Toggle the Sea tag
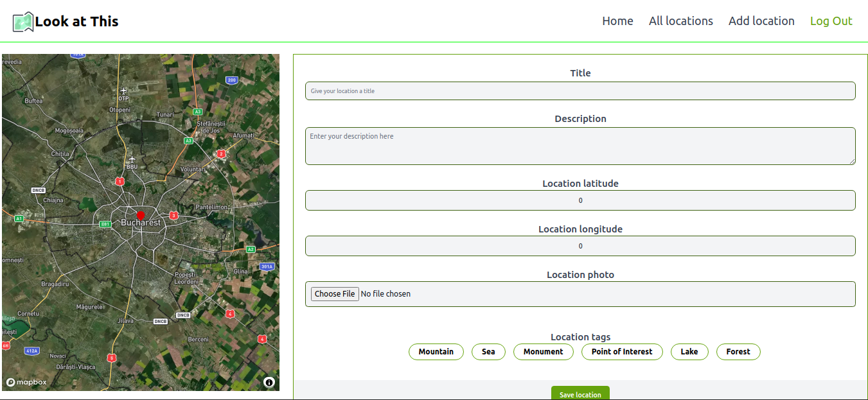 pos(488,352)
